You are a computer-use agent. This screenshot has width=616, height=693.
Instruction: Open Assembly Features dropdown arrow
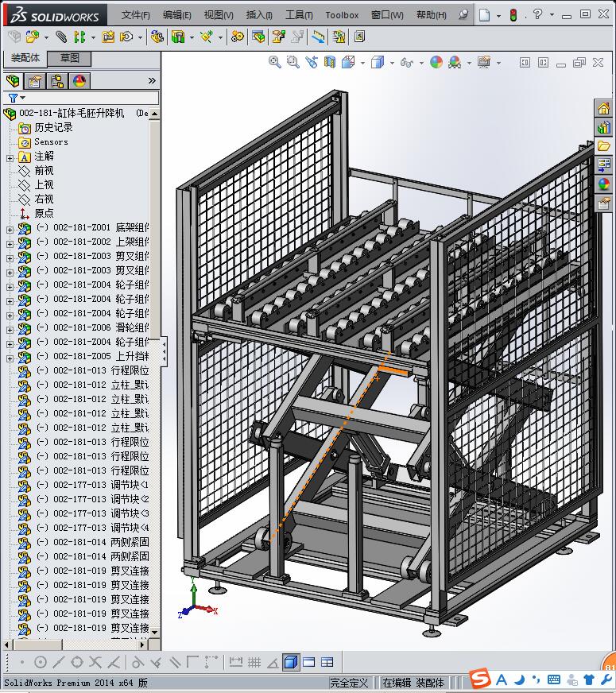pyautogui.click(x=192, y=37)
